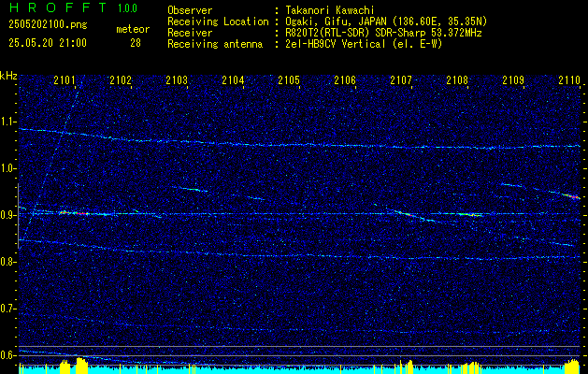Click the 2102 time axis label
Screen dimensions: 588x374
point(121,79)
